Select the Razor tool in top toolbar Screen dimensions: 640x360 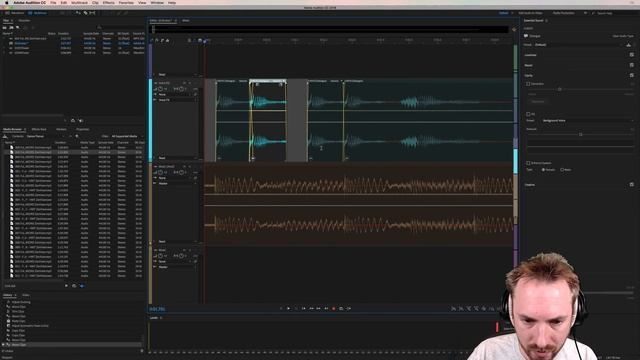coord(85,13)
